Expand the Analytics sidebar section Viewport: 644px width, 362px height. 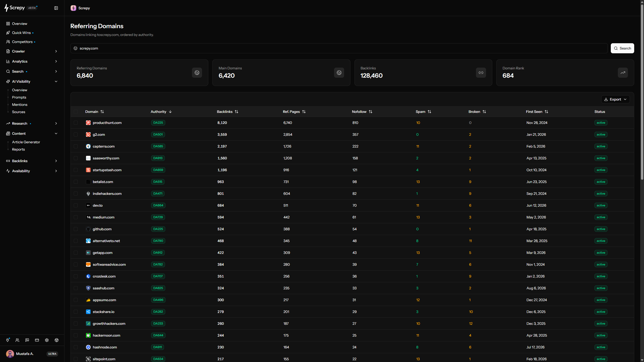(x=32, y=61)
